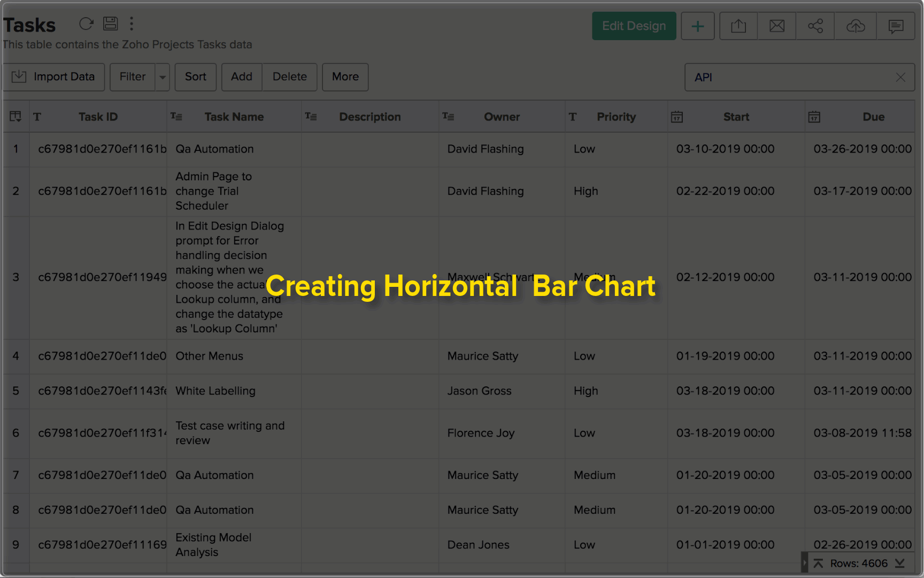The height and width of the screenshot is (578, 924).
Task: Expand the Filter dropdown arrow
Action: click(163, 78)
